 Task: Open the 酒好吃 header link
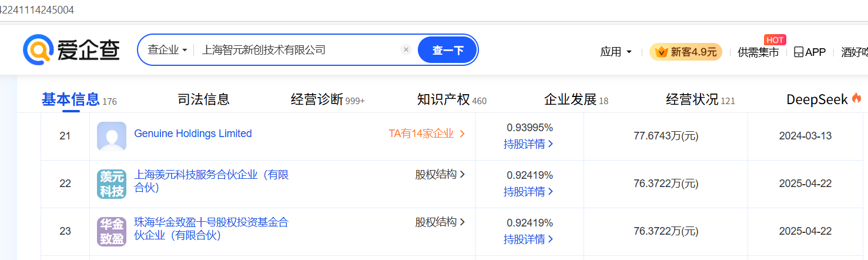(x=854, y=52)
